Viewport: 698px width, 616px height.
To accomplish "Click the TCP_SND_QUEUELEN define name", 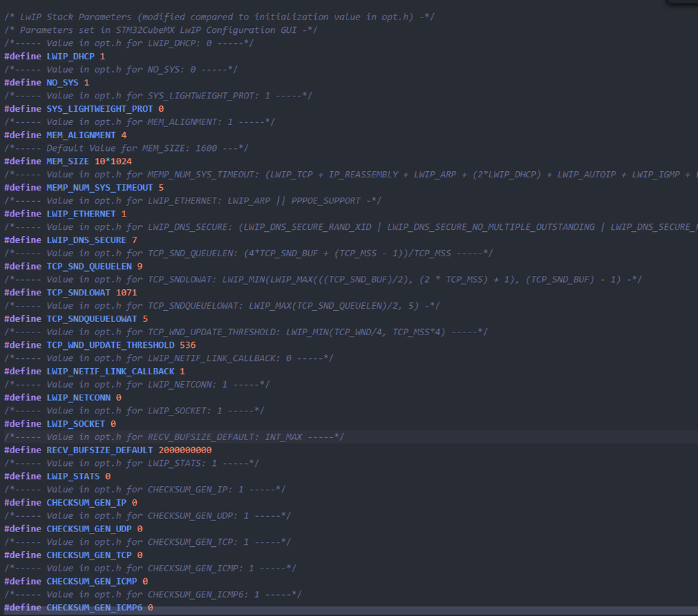I will coord(91,266).
